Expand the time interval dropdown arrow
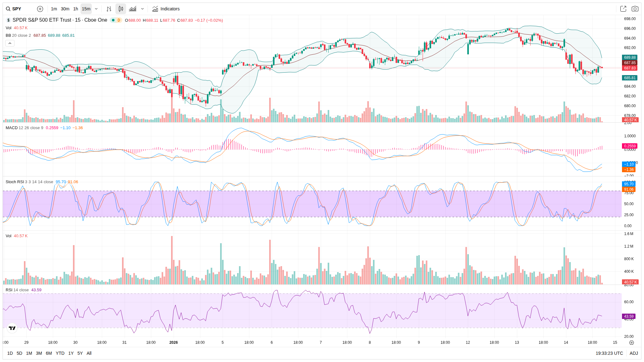Viewport: 644px width, 362px height. pyautogui.click(x=96, y=9)
